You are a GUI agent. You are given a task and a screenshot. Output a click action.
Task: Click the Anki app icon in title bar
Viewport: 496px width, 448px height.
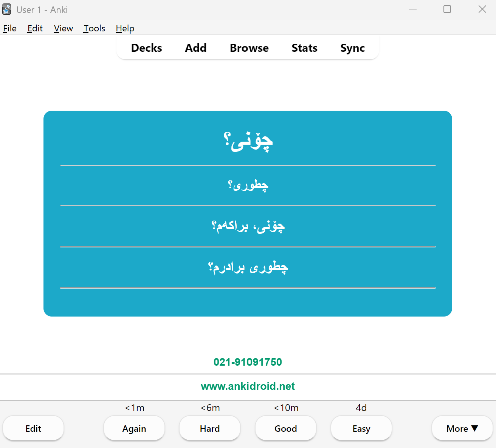6,9
